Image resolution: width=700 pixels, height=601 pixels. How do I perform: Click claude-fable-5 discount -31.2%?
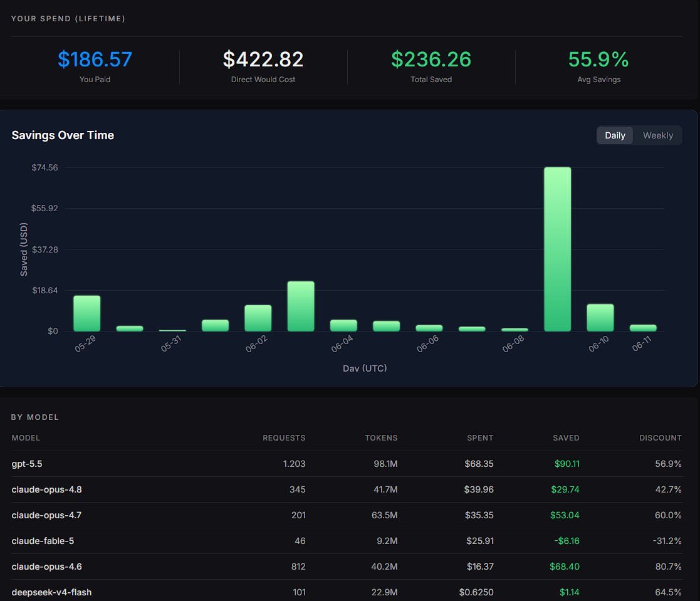[x=667, y=541]
